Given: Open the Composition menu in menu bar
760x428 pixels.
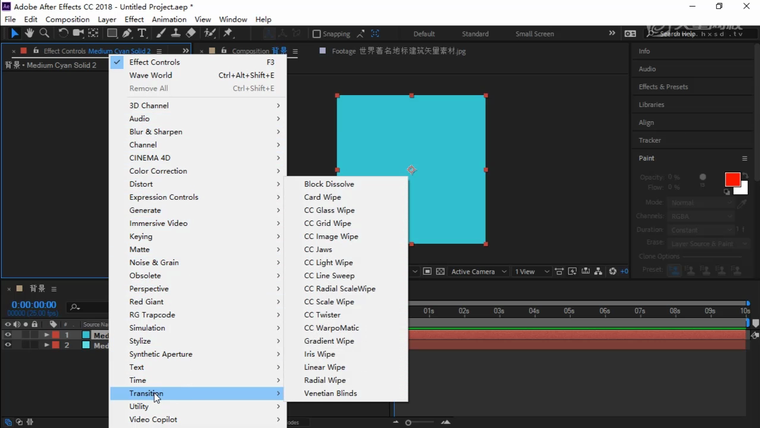Looking at the screenshot, I should pos(67,19).
